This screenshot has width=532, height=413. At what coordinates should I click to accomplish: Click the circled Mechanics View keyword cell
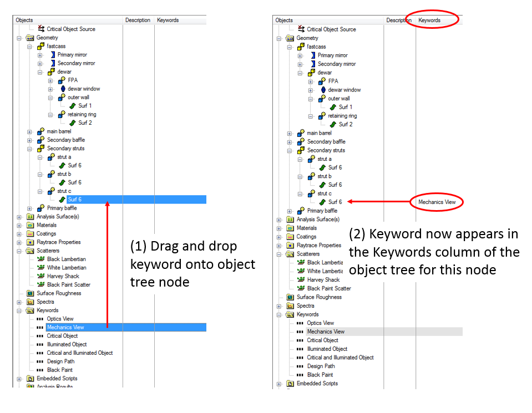[437, 202]
